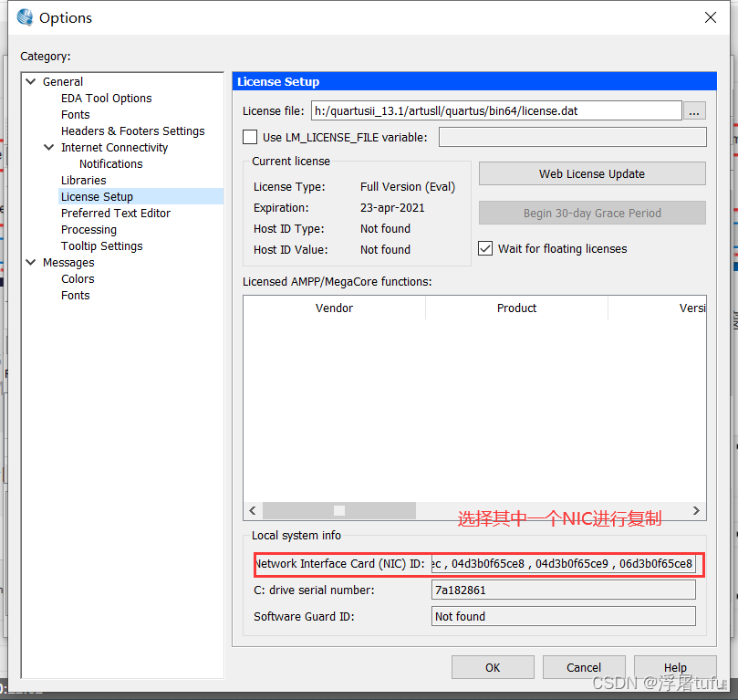738x700 pixels.
Task: Click Web License Update button
Action: 592,173
